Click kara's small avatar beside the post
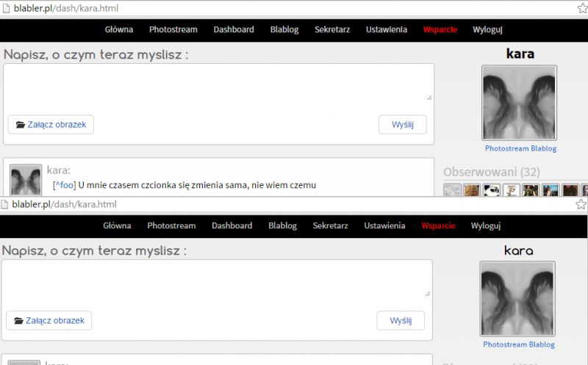Viewport: 588px width, 365px height. [26, 180]
